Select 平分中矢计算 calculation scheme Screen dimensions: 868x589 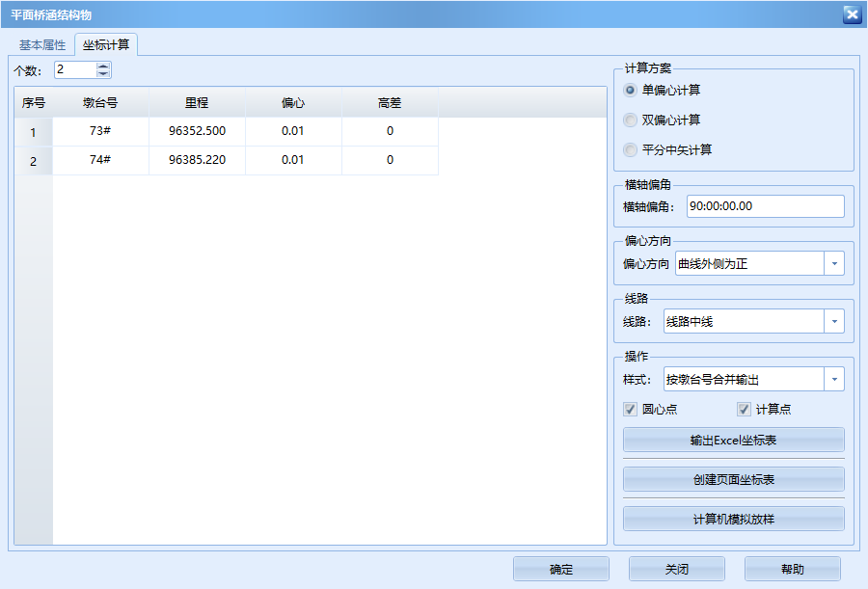click(x=631, y=150)
